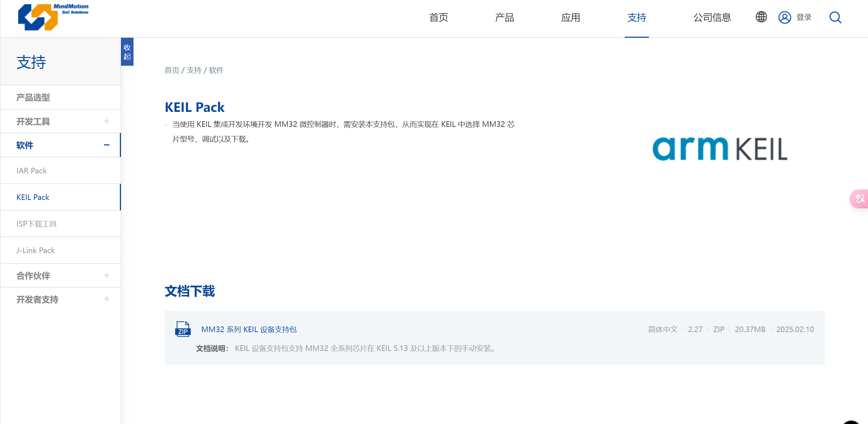This screenshot has height=424, width=868.
Task: Click the 支持 breadcrumb link
Action: point(194,70)
